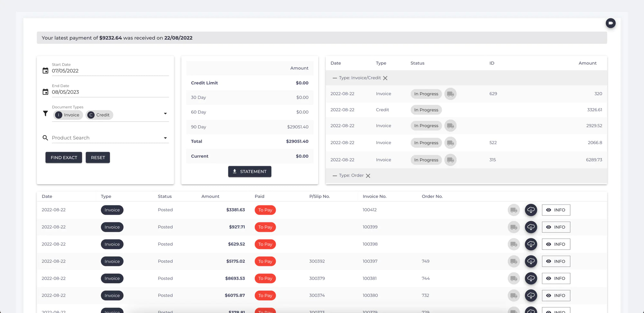Collapse the Type: Invoice/Credit group
The image size is (644, 313).
335,78
